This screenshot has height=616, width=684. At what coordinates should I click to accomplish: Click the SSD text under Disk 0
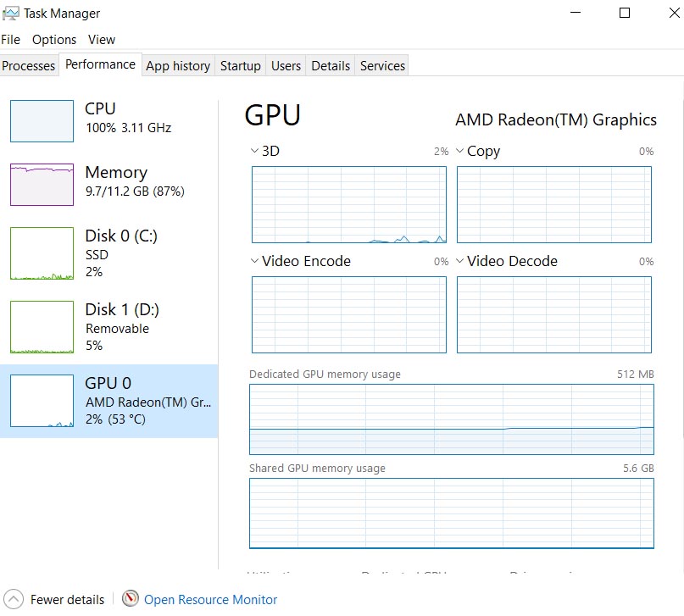[x=97, y=254]
